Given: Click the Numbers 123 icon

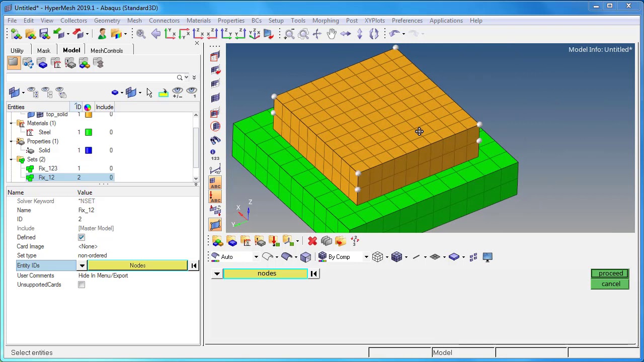Looking at the screenshot, I should (215, 154).
